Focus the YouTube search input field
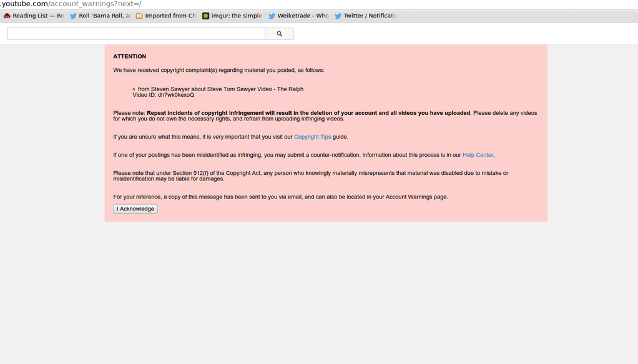Image resolution: width=638 pixels, height=364 pixels. point(136,34)
